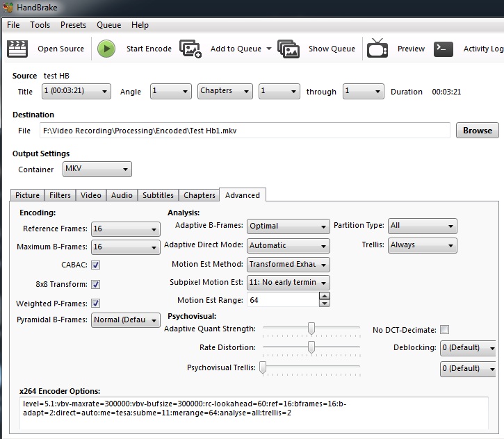The width and height of the screenshot is (504, 439).
Task: Click the Rate Distortion slider handle
Action: (x=311, y=347)
